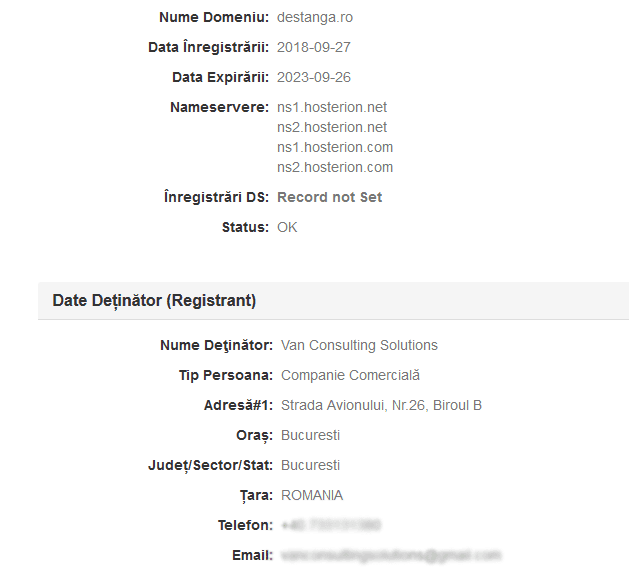Select nameserver ns1.hosterion.net
Image resolution: width=629 pixels, height=586 pixels.
click(x=332, y=107)
